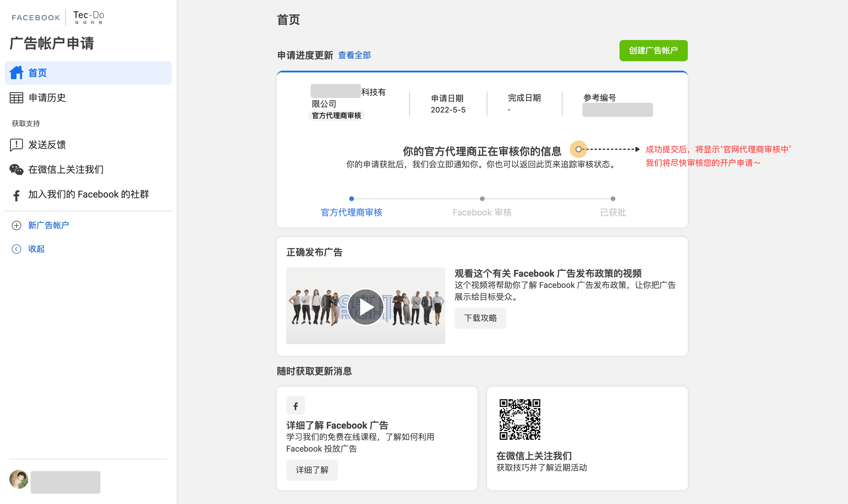Screen dimensions: 848x504
Task: Click the plus circle icon for 新广告帐户
Action: point(16,226)
